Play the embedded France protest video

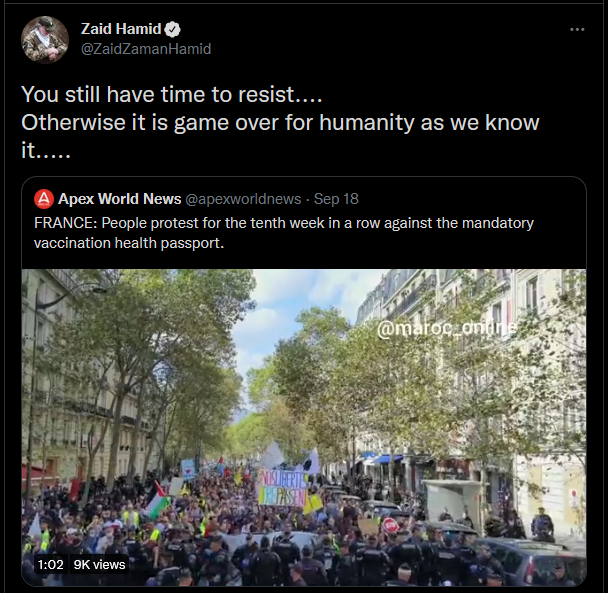(304, 427)
